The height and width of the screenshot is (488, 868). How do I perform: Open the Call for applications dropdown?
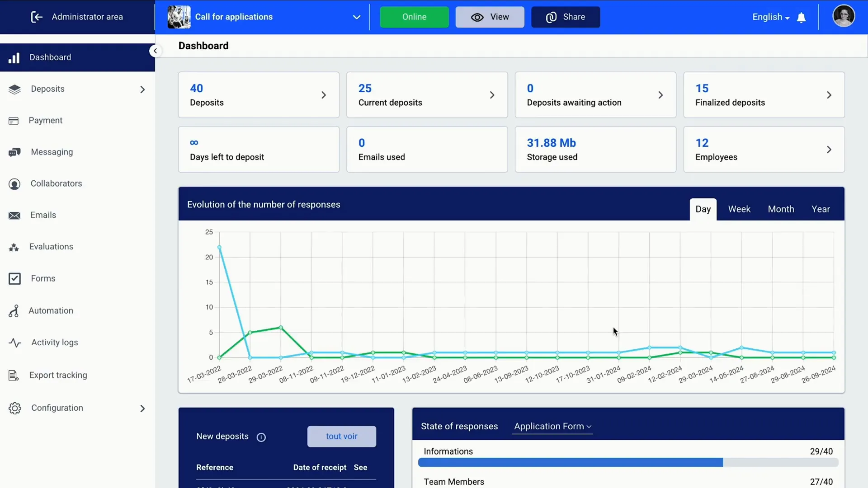click(x=357, y=17)
